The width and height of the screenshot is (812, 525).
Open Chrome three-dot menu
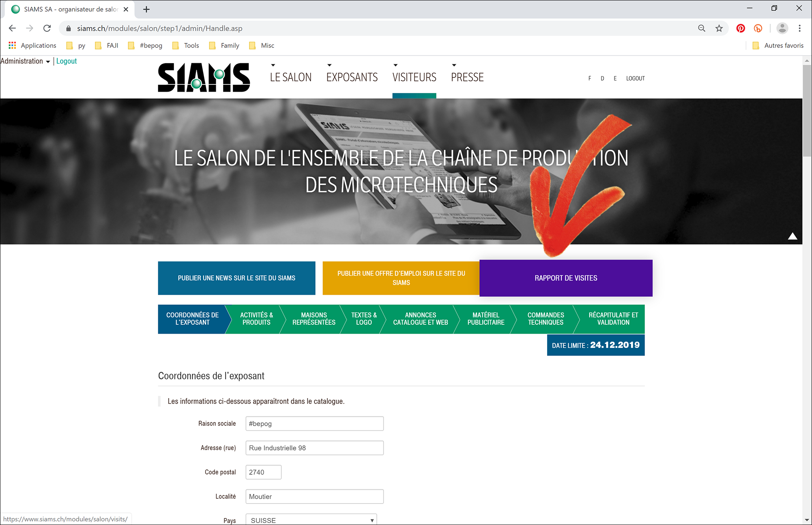tap(799, 28)
